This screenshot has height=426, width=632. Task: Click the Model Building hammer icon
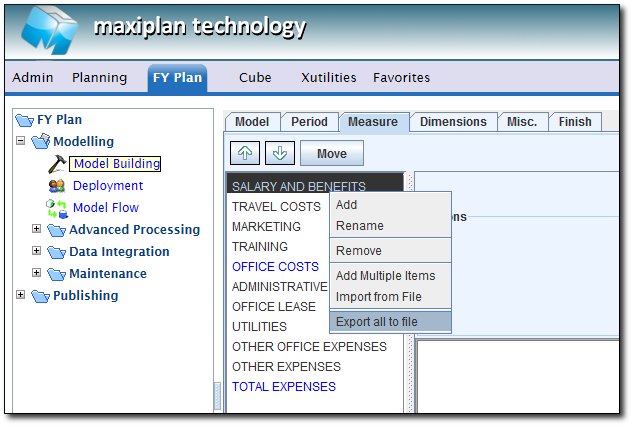tap(57, 164)
